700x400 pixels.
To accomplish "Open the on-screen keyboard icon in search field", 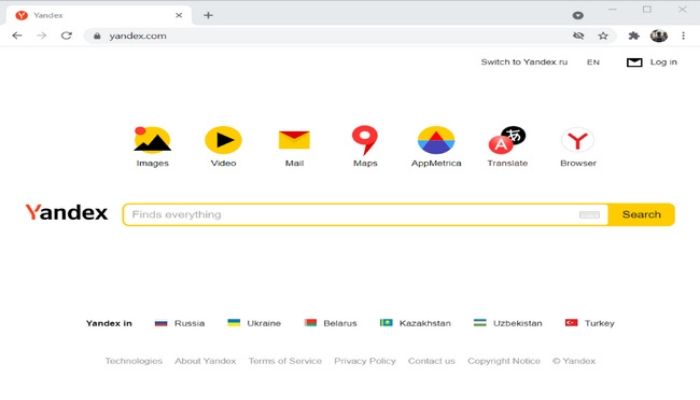I will click(x=589, y=215).
